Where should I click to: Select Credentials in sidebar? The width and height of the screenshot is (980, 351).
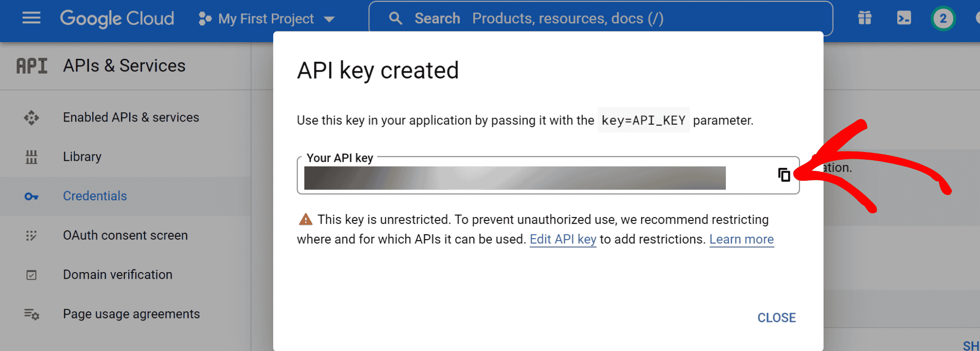click(x=95, y=196)
